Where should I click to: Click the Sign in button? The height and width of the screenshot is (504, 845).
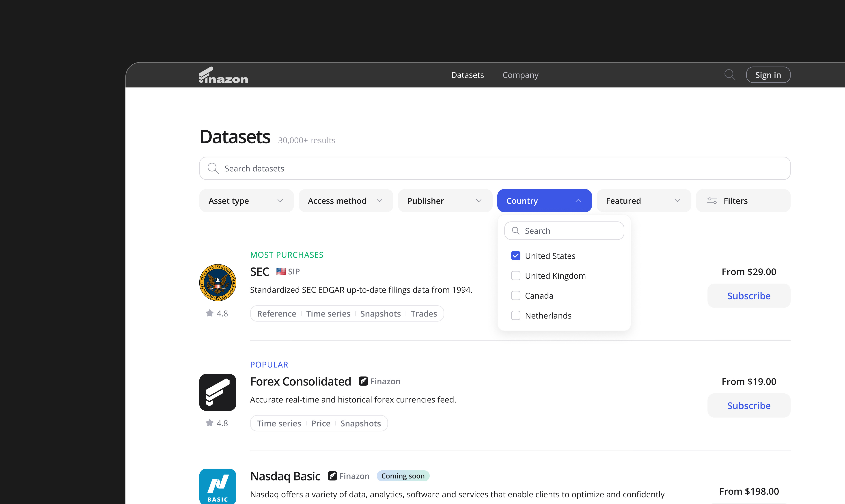pos(768,75)
